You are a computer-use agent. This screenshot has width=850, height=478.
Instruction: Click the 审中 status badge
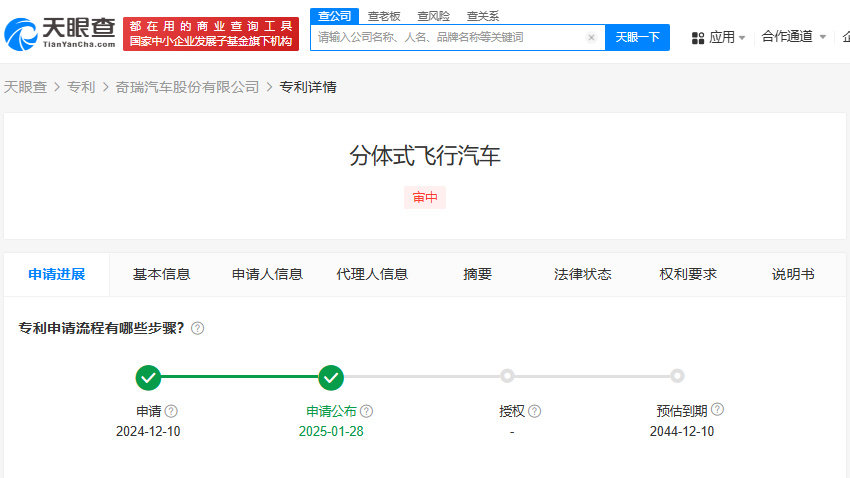pyautogui.click(x=425, y=197)
